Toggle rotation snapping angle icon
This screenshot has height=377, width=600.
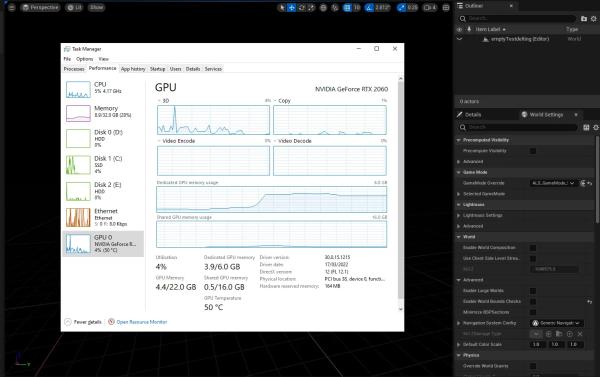tap(369, 8)
